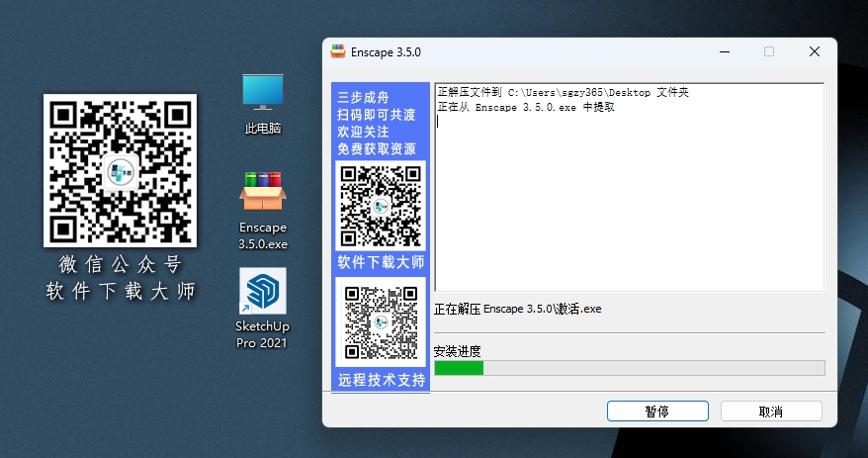Image resolution: width=868 pixels, height=458 pixels.
Task: Click the QR code above 软件下载大师 in the installer
Action: [x=381, y=206]
